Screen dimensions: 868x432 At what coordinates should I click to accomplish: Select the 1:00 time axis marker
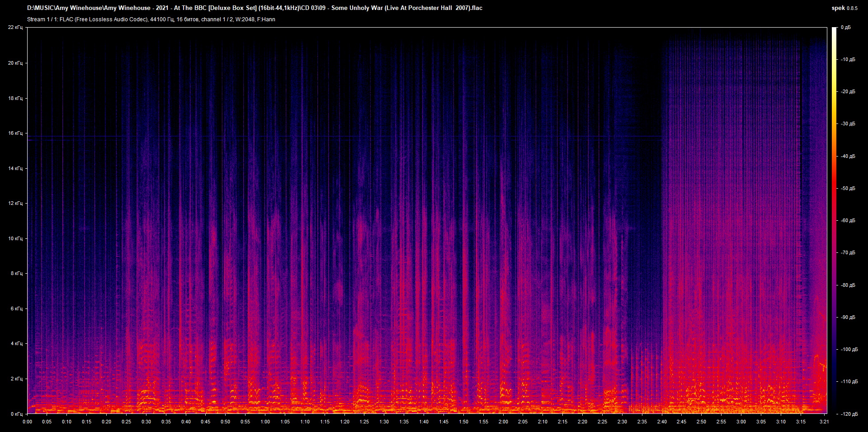click(x=265, y=422)
